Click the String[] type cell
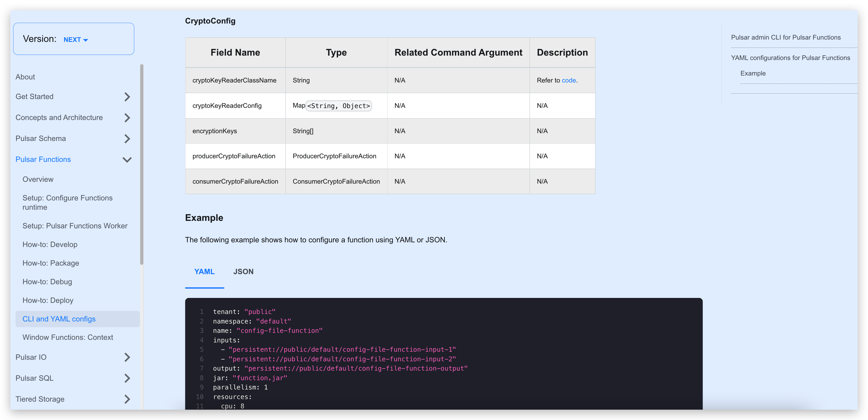 pyautogui.click(x=336, y=131)
